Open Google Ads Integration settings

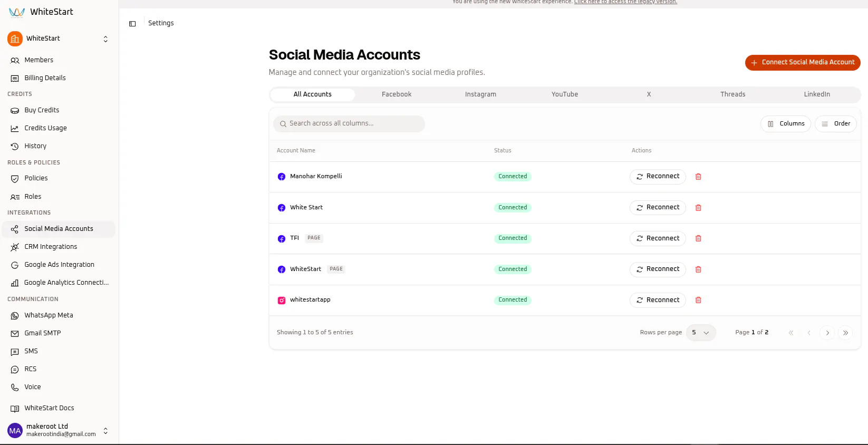59,265
